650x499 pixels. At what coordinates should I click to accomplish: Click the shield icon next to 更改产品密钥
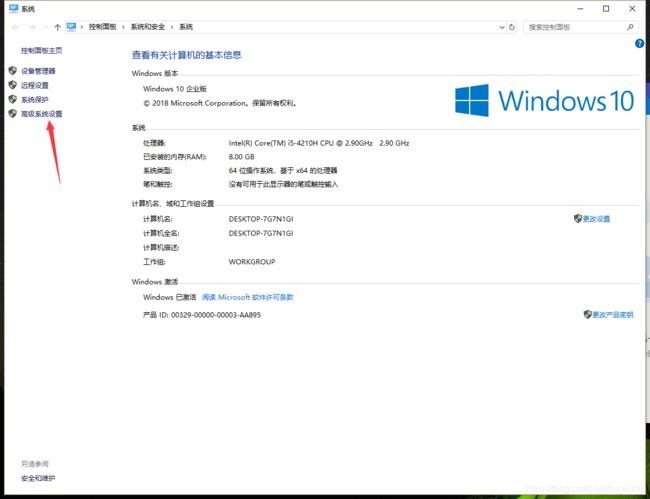pyautogui.click(x=587, y=315)
